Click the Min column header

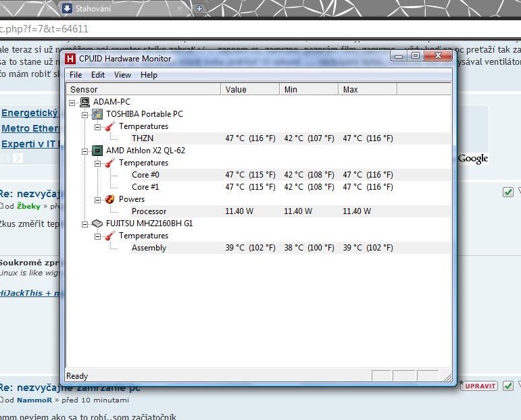309,90
